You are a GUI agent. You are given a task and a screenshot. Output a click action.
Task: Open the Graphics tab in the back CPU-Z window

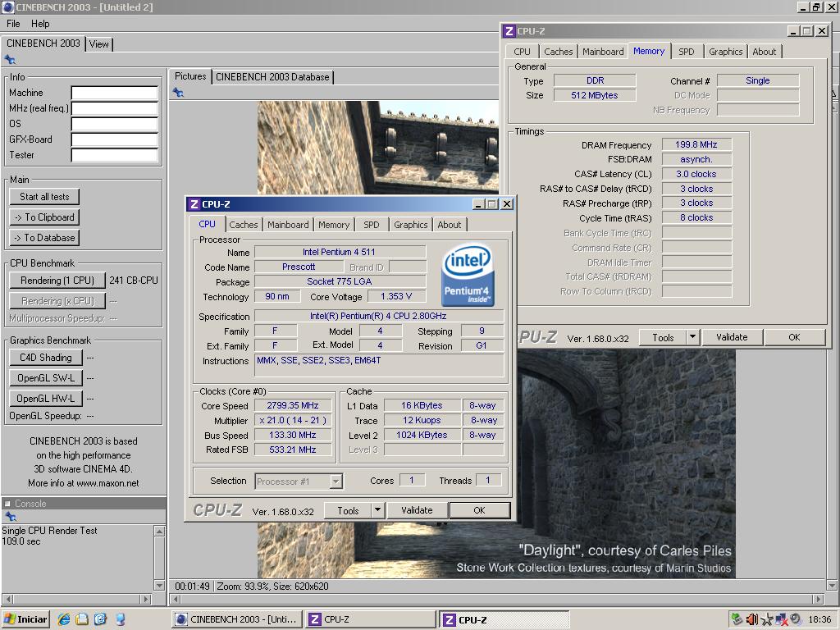pyautogui.click(x=726, y=52)
